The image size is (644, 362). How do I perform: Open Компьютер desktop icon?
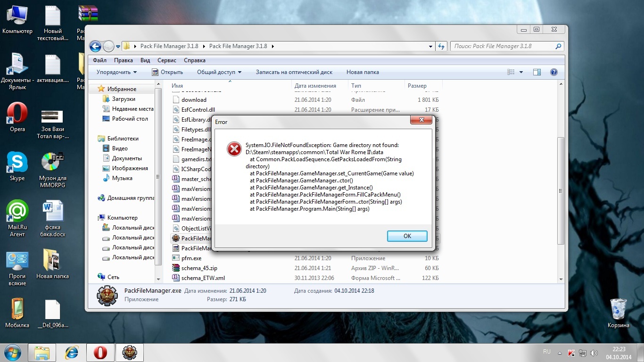tap(17, 19)
